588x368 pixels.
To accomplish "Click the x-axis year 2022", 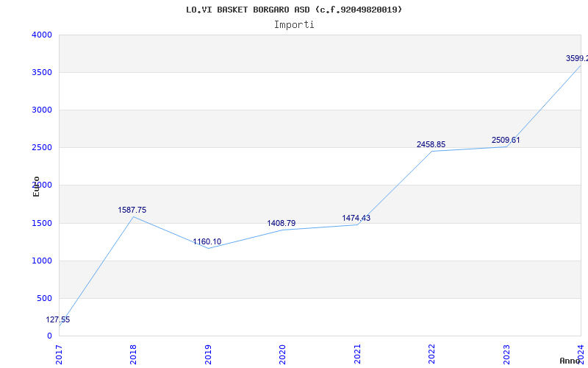I will click(x=431, y=354).
